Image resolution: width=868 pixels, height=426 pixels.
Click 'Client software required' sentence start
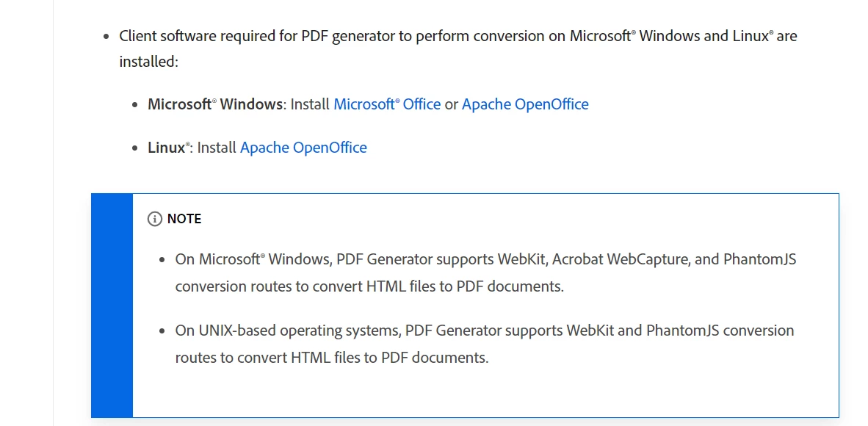[x=176, y=36]
